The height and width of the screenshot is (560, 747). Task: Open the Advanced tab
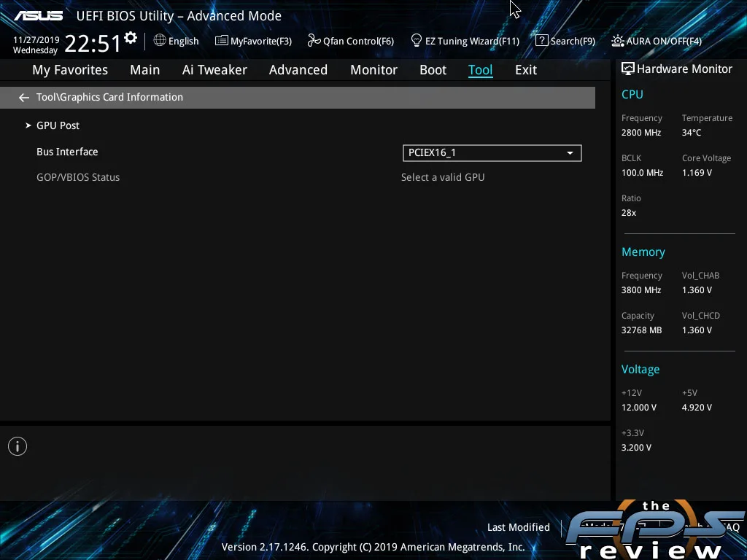tap(298, 70)
